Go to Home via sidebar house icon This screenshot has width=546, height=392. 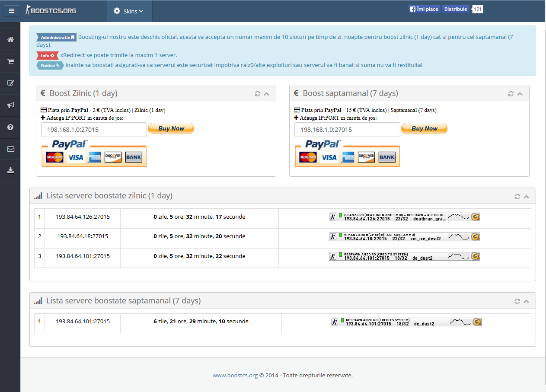pos(11,39)
